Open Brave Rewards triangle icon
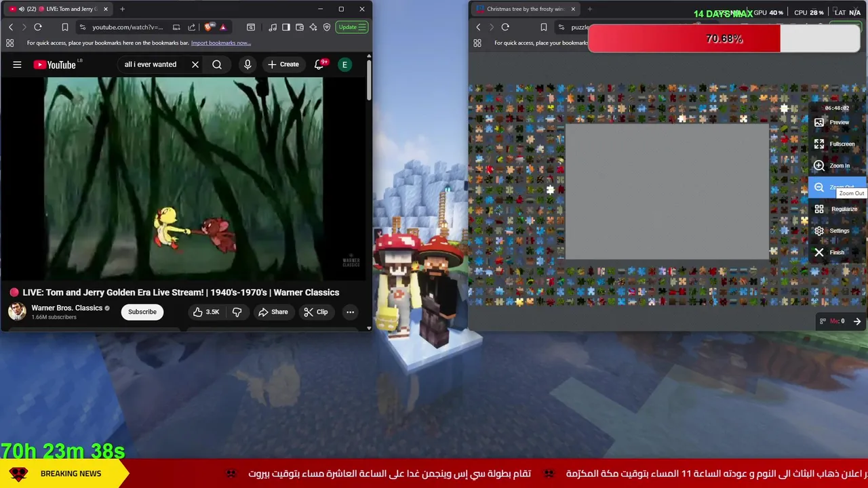Screen dimensions: 868x488 223,27
